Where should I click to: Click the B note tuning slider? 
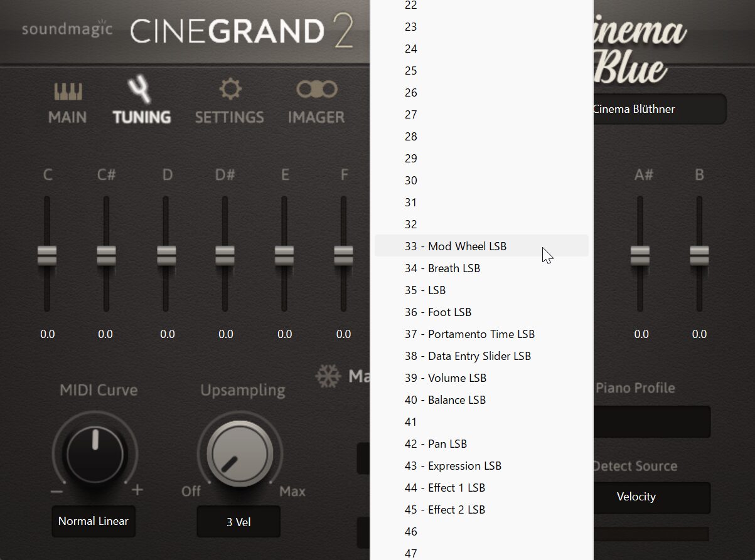coord(699,255)
